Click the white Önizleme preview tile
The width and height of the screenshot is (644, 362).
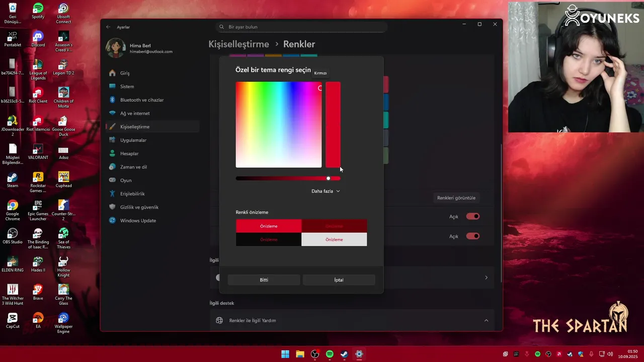[x=334, y=239]
